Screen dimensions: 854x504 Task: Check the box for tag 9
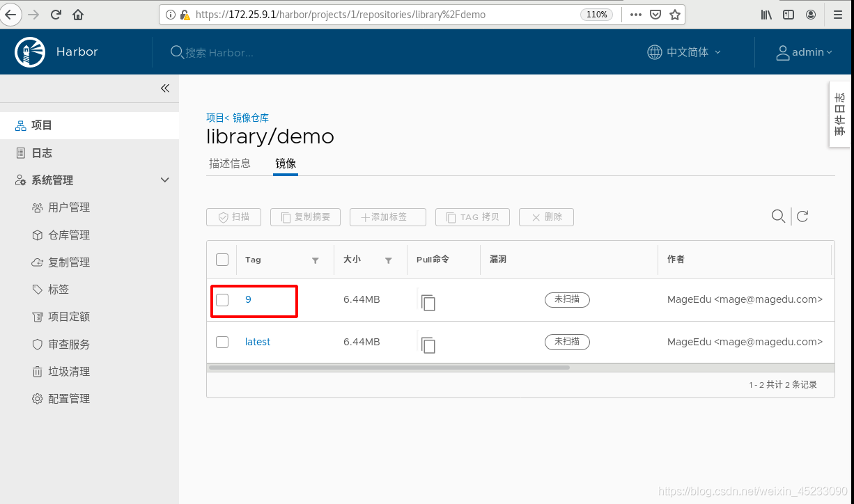coord(222,300)
